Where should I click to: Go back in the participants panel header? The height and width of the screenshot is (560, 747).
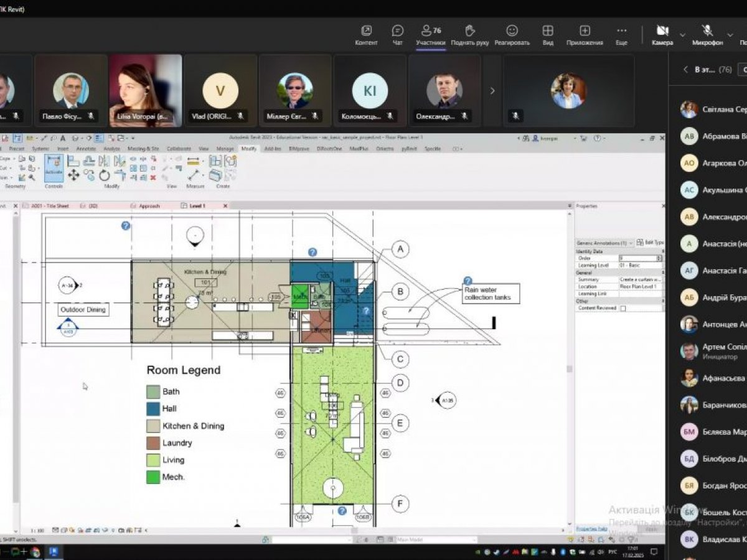[685, 70]
